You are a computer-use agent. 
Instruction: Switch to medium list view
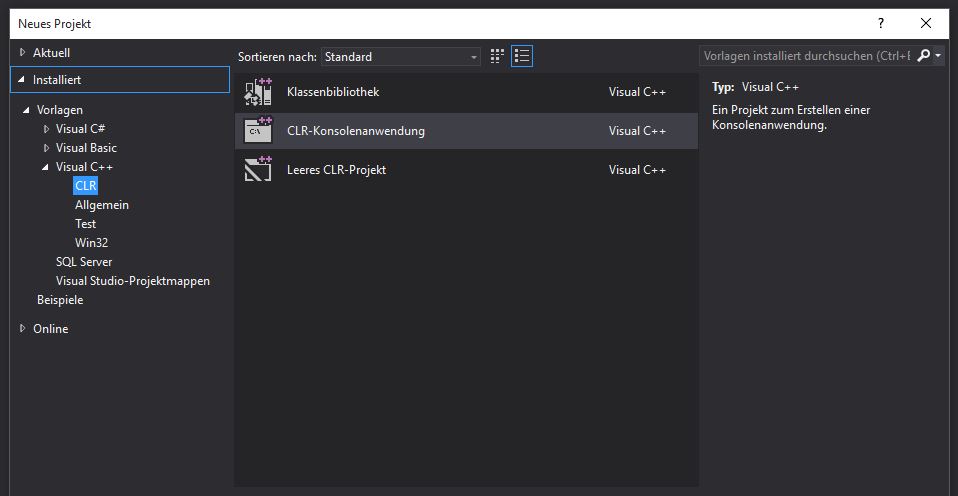522,56
